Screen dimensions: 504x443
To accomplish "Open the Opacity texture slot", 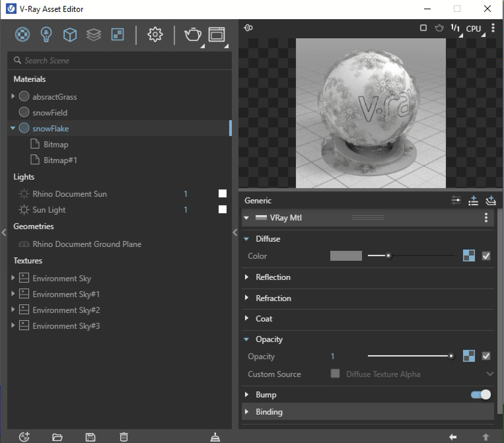I will [x=469, y=356].
